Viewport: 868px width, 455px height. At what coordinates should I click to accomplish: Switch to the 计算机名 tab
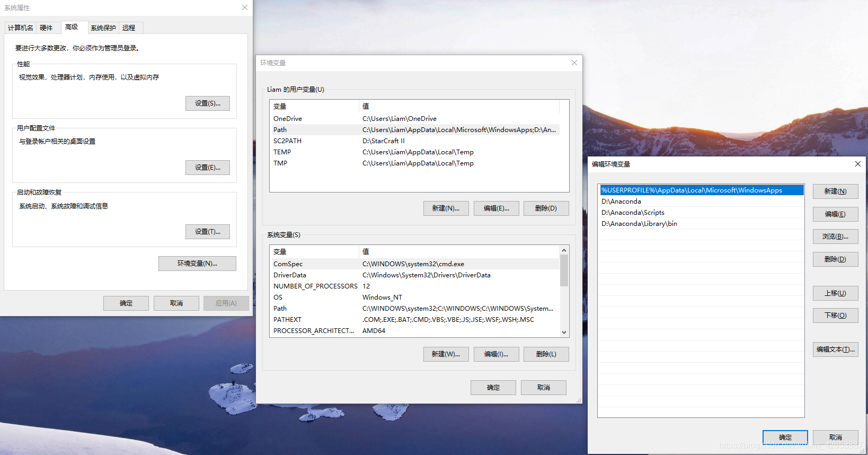coord(21,28)
